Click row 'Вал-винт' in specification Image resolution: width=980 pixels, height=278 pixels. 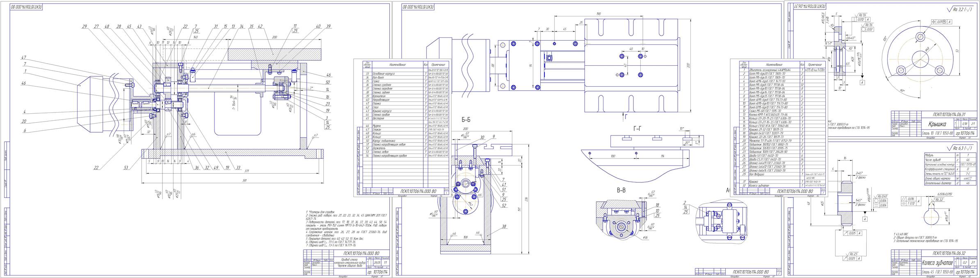(406, 77)
